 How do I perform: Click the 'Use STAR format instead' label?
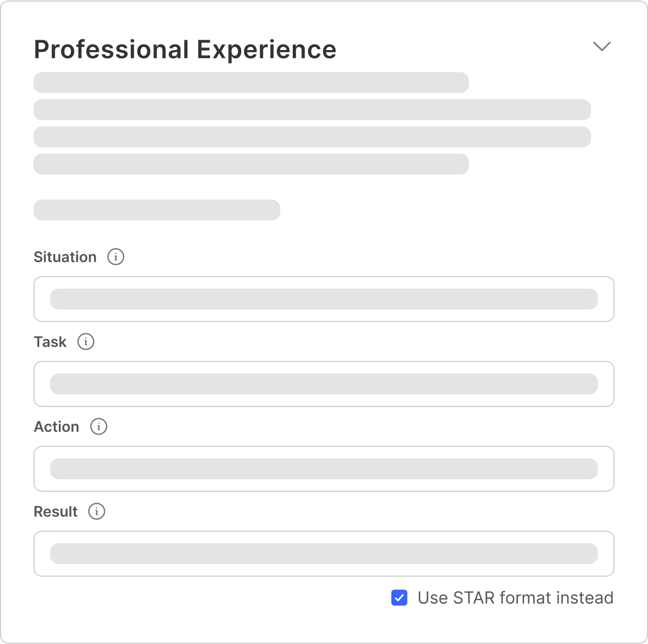click(515, 598)
